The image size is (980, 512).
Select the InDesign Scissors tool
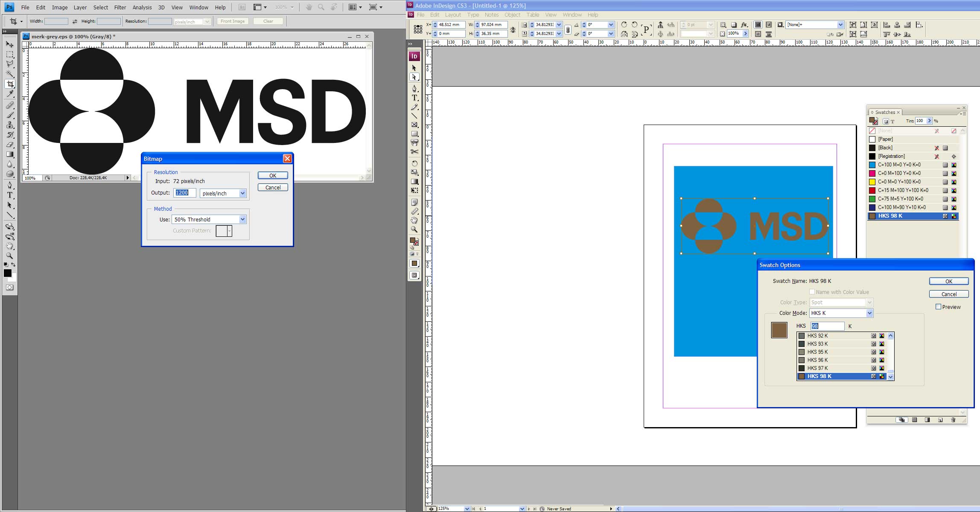tap(414, 151)
